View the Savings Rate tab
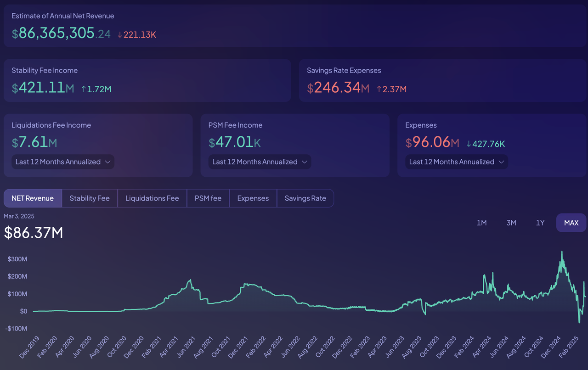This screenshot has width=588, height=370. (305, 198)
